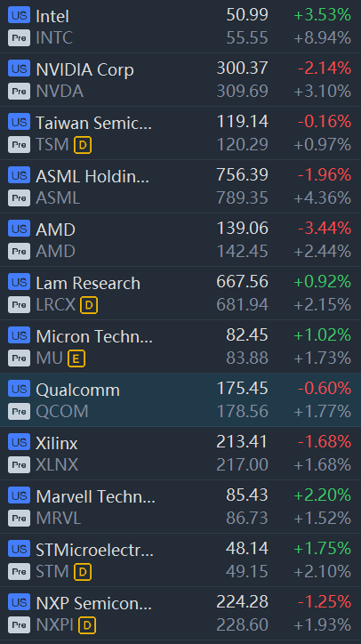This screenshot has height=644, width=361.
Task: Click Lam Research price 667.56
Action: [x=243, y=282]
